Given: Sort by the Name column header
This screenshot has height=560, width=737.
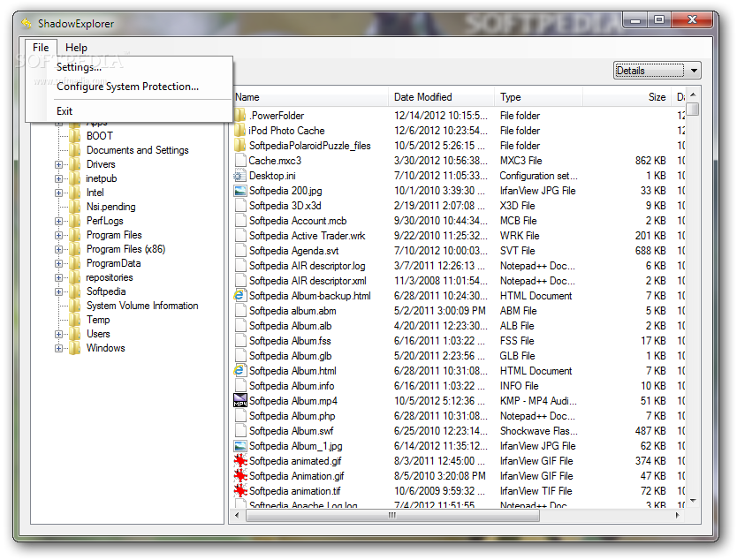Looking at the screenshot, I should tap(310, 97).
